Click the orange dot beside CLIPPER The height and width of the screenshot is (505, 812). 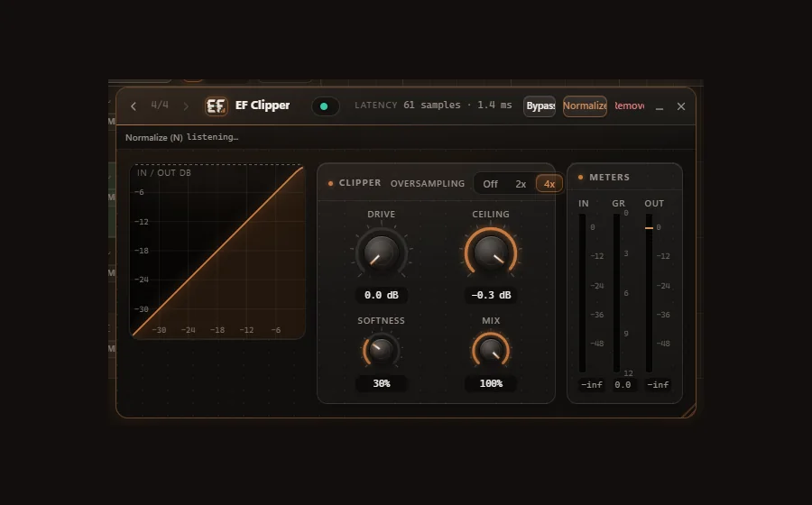[x=330, y=183]
